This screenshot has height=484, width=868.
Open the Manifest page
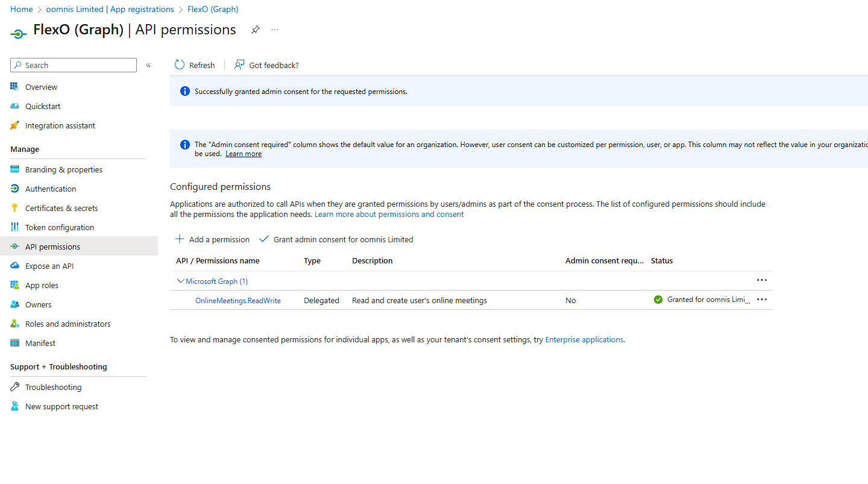tap(40, 343)
